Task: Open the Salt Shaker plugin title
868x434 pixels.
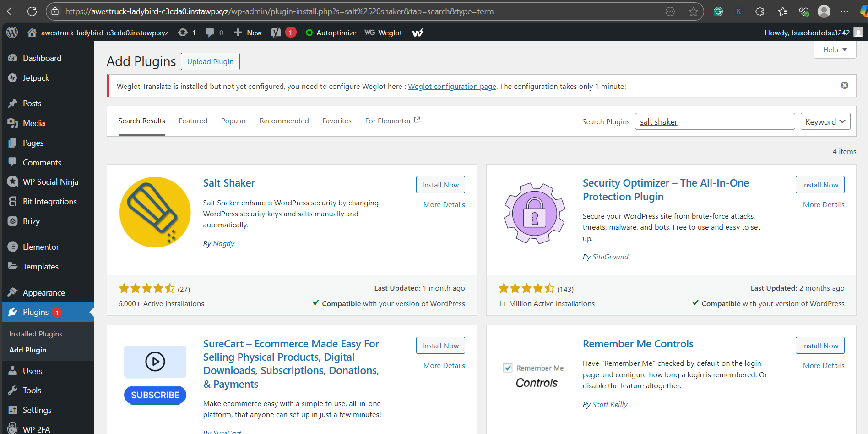Action: [229, 183]
